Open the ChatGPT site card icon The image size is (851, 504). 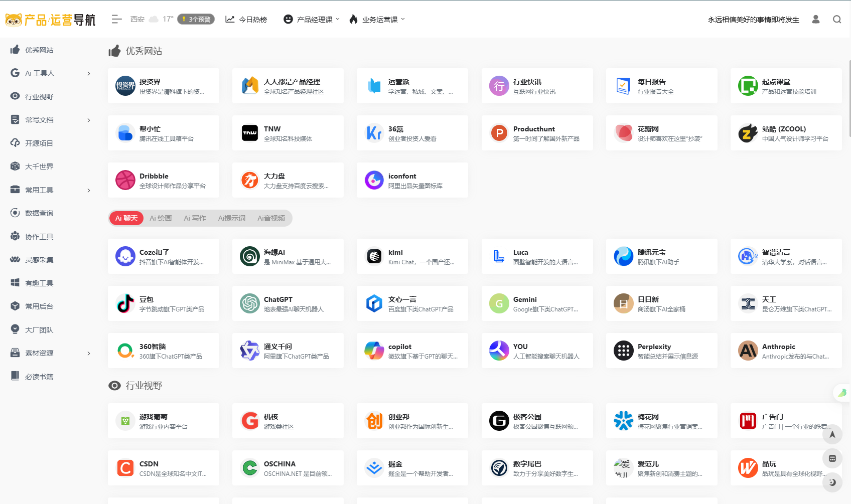tap(249, 303)
